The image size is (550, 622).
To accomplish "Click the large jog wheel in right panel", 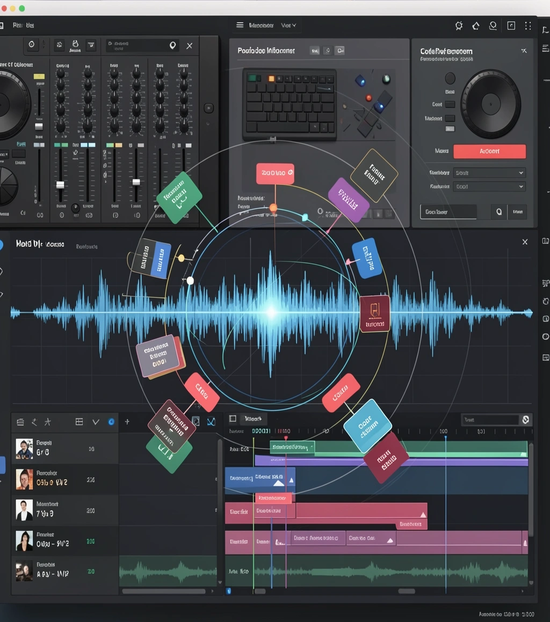I will (x=490, y=104).
